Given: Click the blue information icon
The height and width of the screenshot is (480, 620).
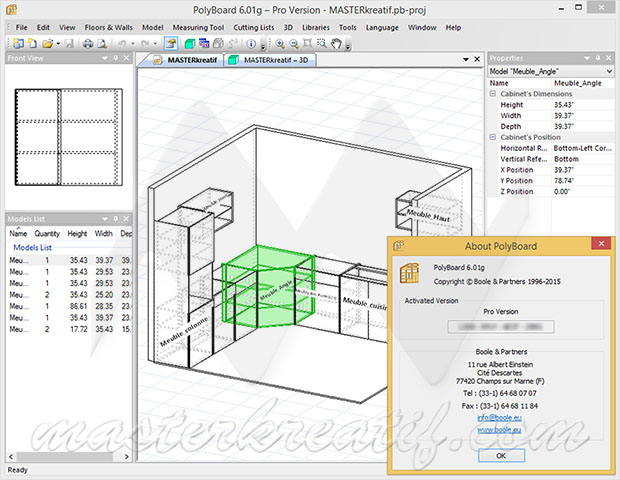Looking at the screenshot, I should [251, 43].
